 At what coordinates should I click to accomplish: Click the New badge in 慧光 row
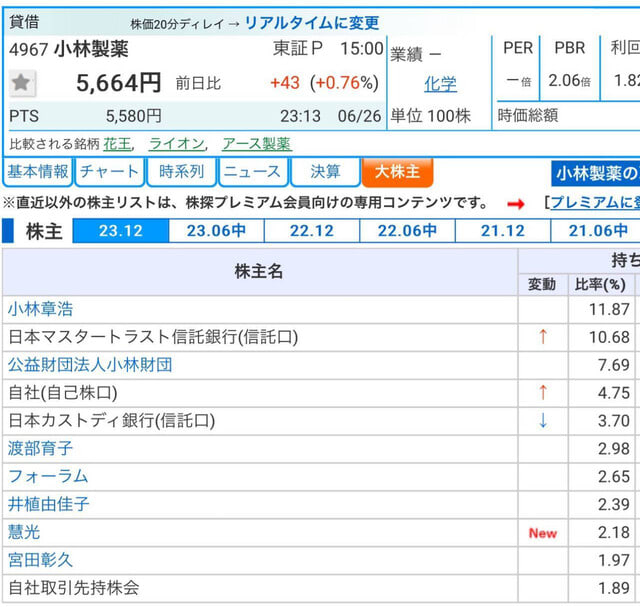point(542,533)
